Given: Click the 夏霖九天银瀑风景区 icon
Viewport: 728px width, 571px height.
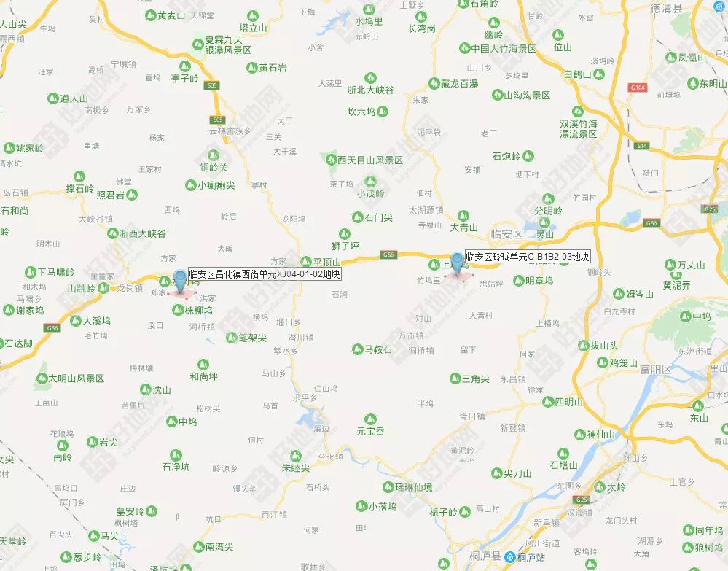Looking at the screenshot, I should point(198,44).
